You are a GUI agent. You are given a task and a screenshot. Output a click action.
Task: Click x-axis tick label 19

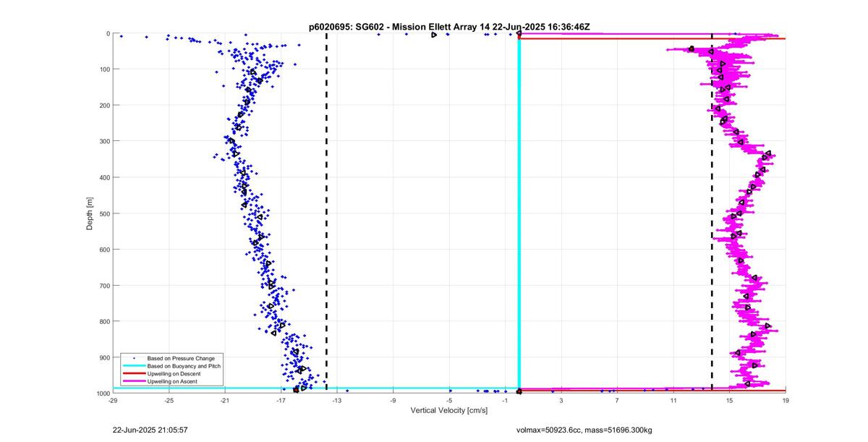point(786,400)
